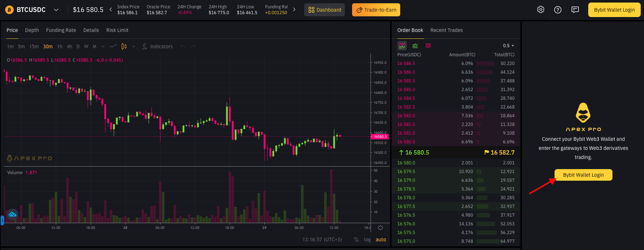Click the Bitcoin BTCUSDC coin icon
The width and height of the screenshot is (644, 250).
9,10
